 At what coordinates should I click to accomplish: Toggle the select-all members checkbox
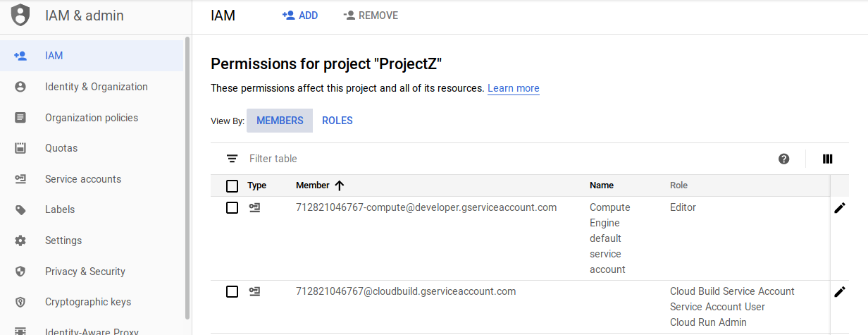point(232,185)
